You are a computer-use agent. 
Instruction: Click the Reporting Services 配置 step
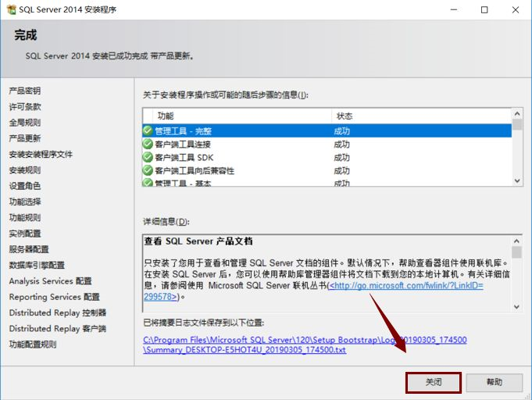54,297
